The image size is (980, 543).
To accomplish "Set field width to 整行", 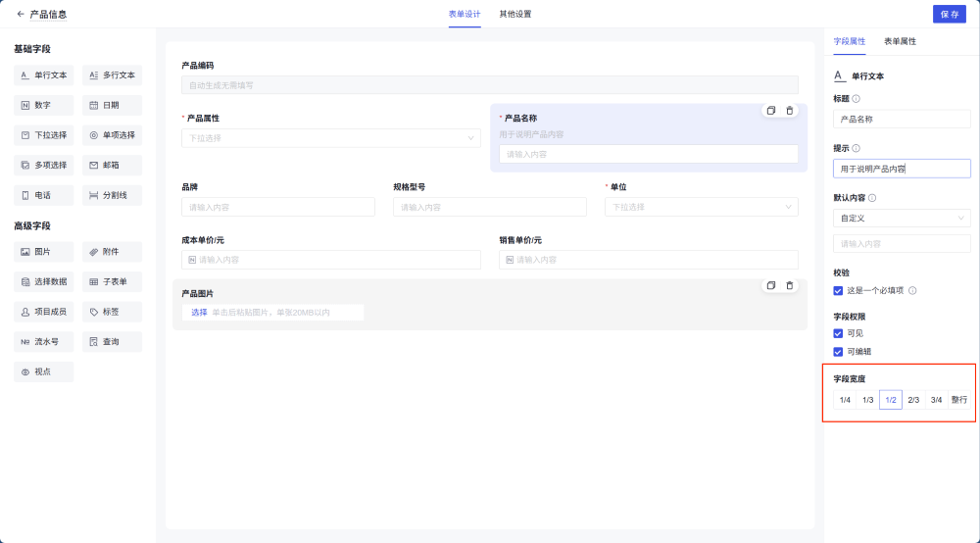I will [x=959, y=400].
